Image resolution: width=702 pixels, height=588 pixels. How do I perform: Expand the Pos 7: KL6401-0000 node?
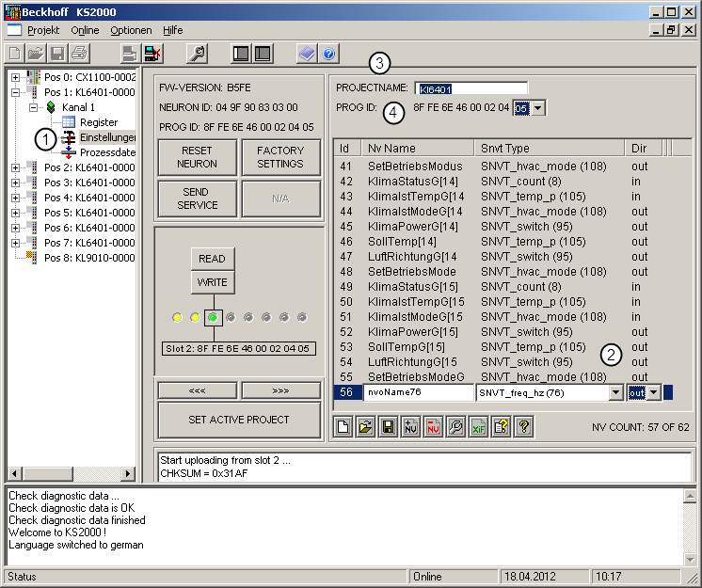[16, 243]
